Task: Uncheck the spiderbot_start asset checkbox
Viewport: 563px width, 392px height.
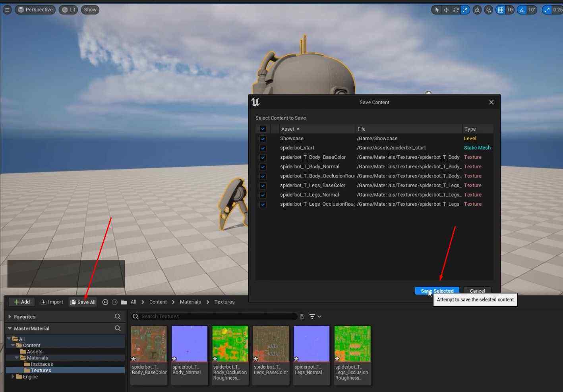Action: pos(263,148)
